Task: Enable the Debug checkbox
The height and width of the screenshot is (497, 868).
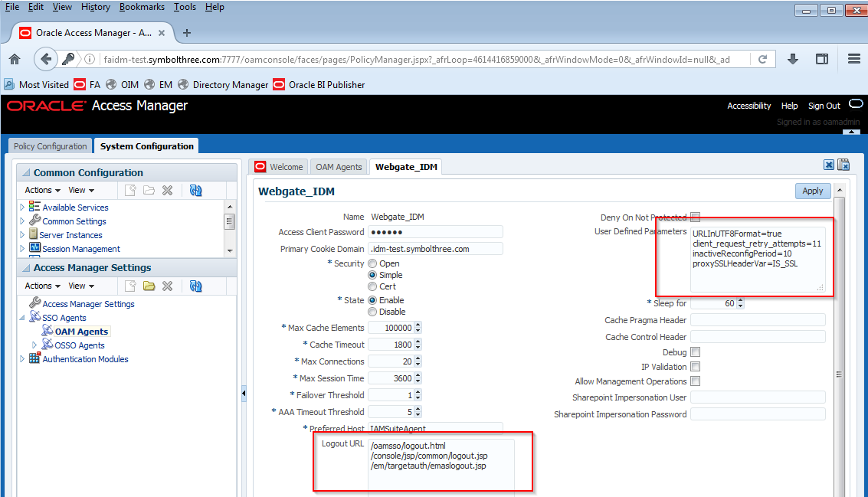Action: [x=695, y=352]
